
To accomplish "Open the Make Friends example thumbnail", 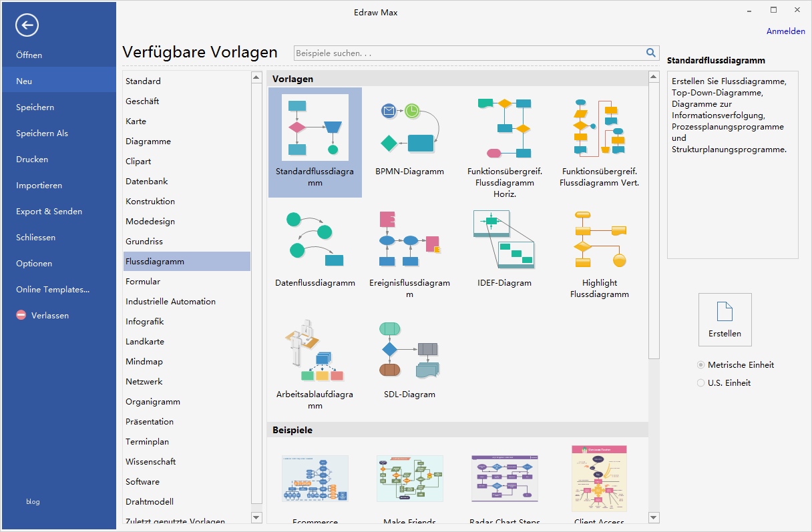I will click(409, 478).
